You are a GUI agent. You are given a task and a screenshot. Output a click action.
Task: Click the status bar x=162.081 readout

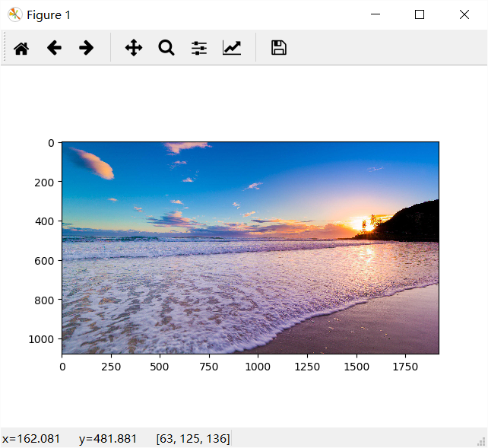point(31,439)
